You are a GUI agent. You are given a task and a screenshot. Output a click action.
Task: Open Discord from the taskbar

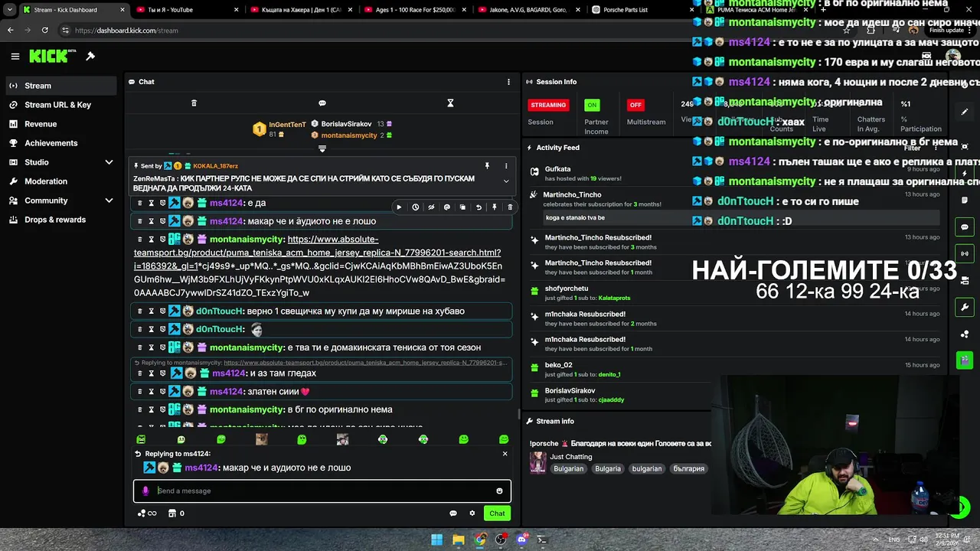point(521,540)
